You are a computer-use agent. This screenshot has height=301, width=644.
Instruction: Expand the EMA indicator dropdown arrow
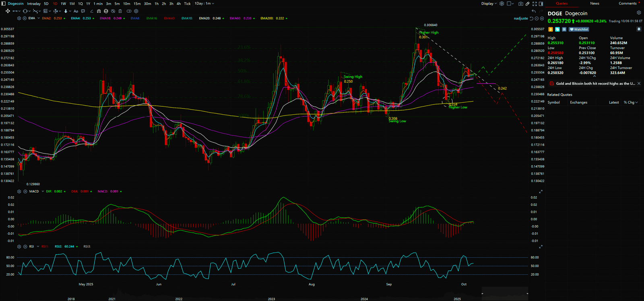(38, 18)
